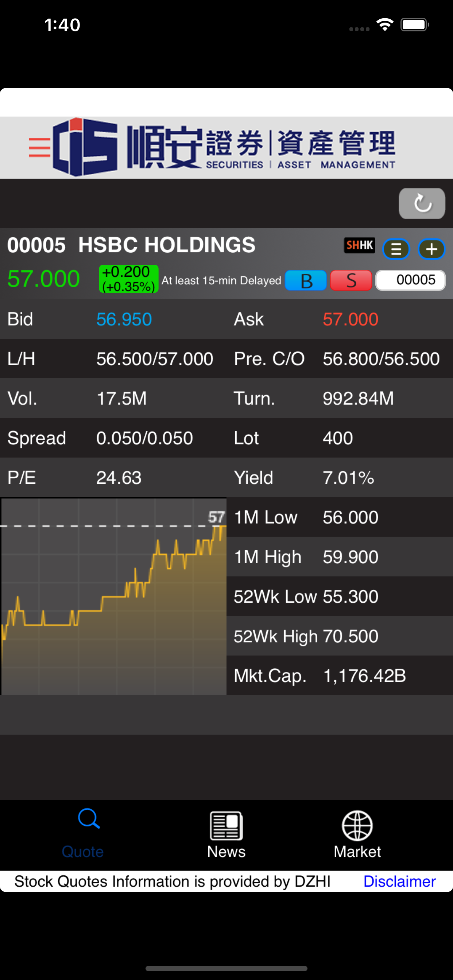453x980 pixels.
Task: Tap the P/E value 24.63
Action: tap(119, 478)
